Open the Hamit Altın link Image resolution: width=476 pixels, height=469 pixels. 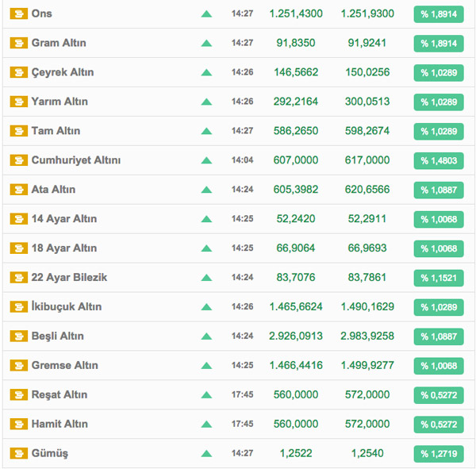pyautogui.click(x=59, y=425)
